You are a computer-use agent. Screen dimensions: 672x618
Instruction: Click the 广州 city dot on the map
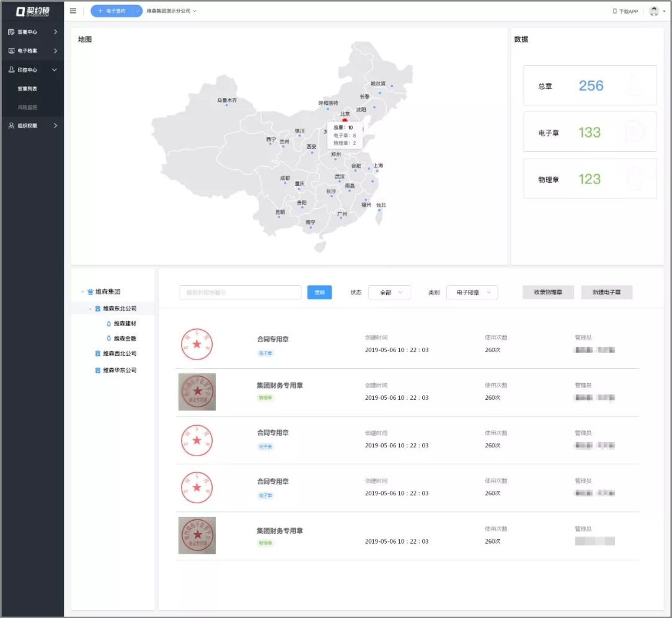341,218
